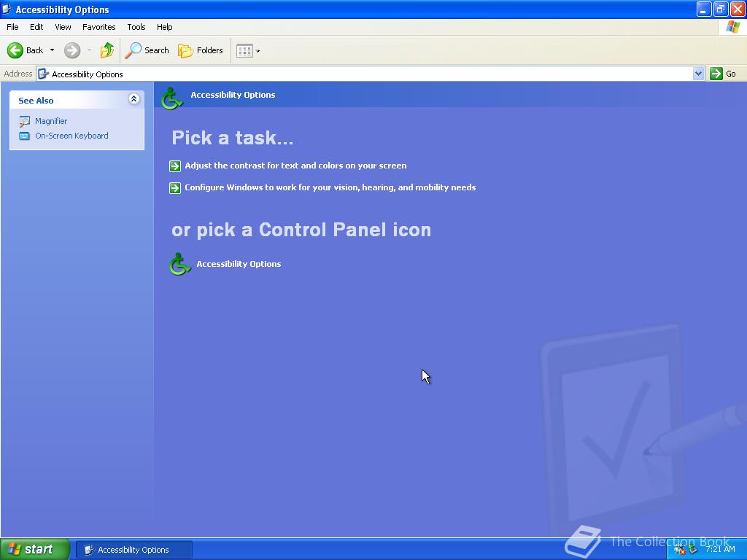
Task: Click Accessibility Options label under Control Panel icon
Action: [x=239, y=264]
